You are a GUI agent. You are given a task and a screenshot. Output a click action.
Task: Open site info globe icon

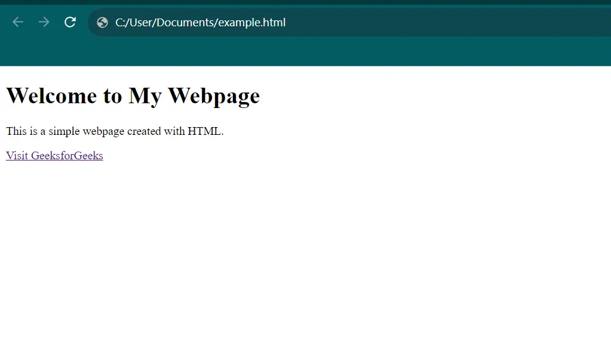click(x=102, y=23)
